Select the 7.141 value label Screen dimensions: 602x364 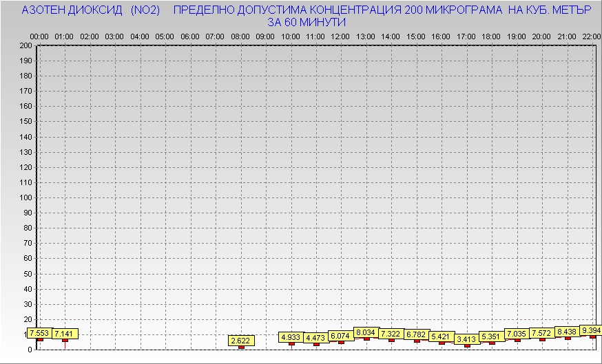(x=65, y=334)
